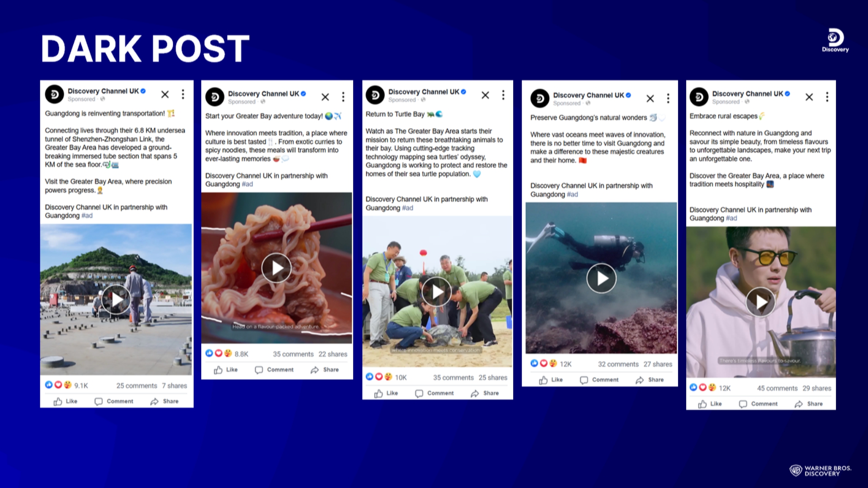
Task: Open three-dot menu on transportation post
Action: 183,94
